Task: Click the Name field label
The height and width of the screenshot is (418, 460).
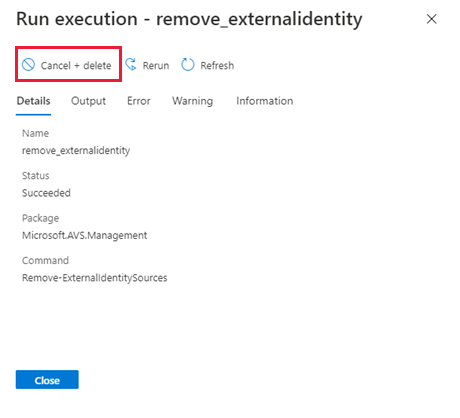Action: point(35,133)
